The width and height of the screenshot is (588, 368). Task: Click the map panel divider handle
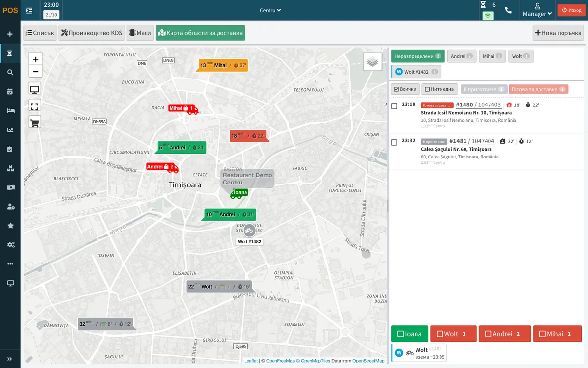click(x=388, y=206)
